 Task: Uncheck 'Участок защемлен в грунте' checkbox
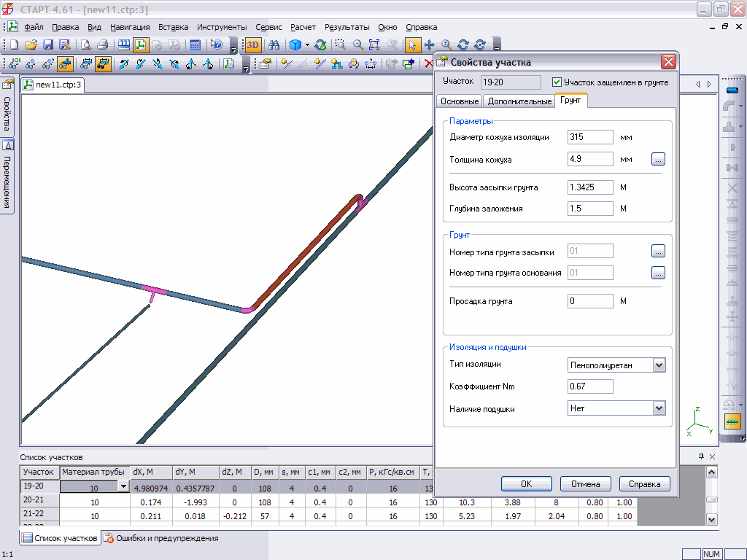click(557, 82)
